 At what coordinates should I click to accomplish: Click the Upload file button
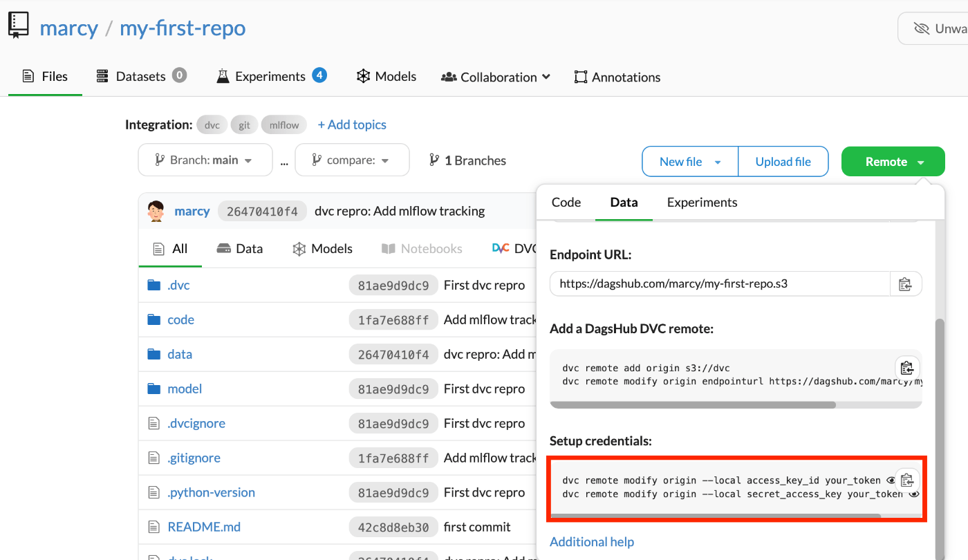pos(783,162)
